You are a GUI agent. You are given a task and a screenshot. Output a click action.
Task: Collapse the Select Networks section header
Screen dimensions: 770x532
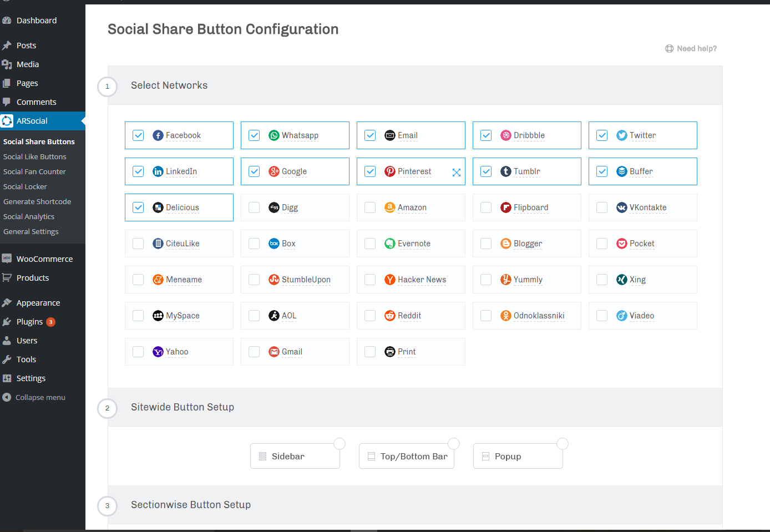[169, 85]
